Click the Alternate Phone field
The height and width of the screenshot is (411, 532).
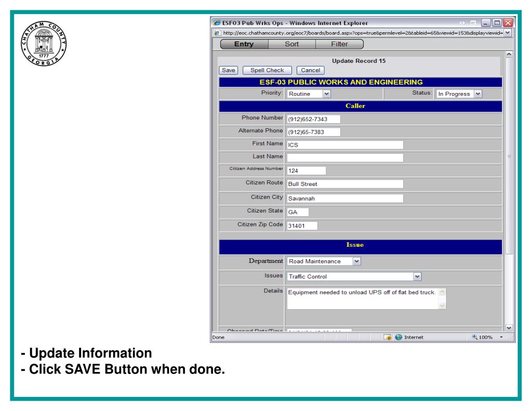(x=313, y=132)
